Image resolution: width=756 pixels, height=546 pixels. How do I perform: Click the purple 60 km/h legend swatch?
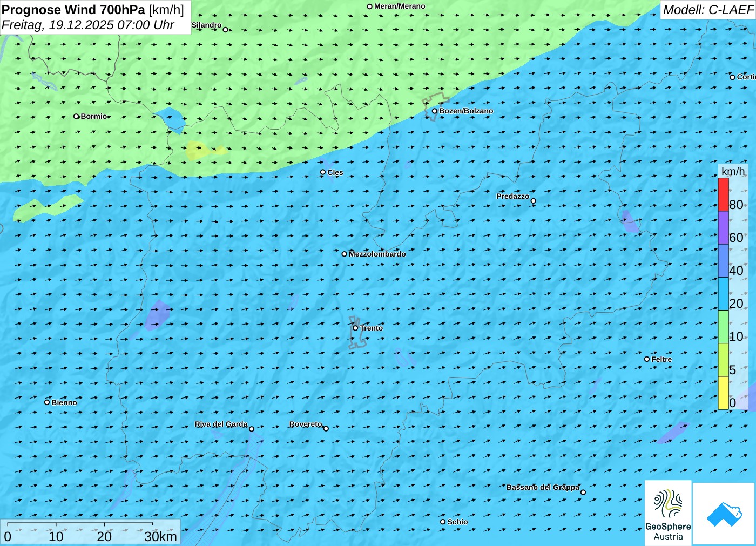point(723,227)
